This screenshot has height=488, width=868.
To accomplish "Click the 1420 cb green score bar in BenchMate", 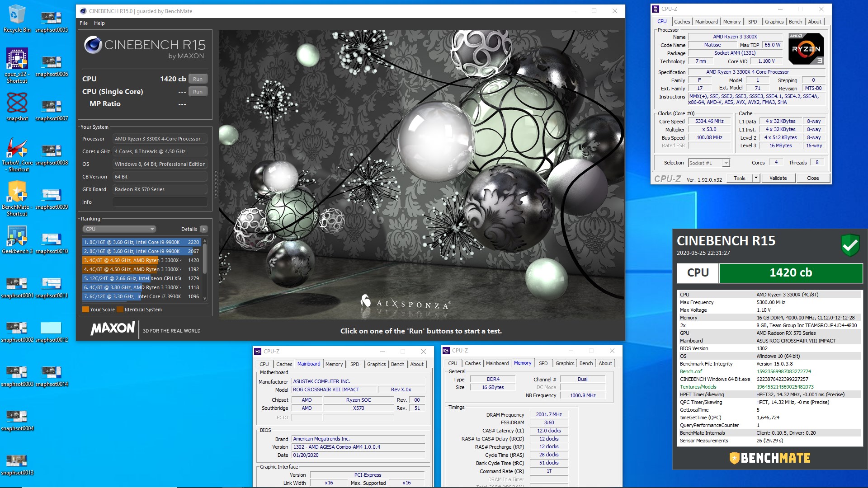I will [791, 273].
